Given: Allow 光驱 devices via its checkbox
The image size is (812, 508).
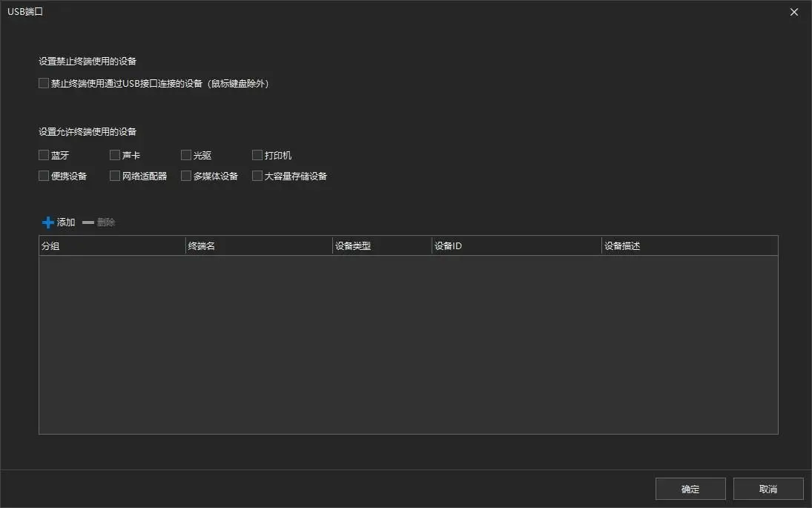Looking at the screenshot, I should click(186, 155).
